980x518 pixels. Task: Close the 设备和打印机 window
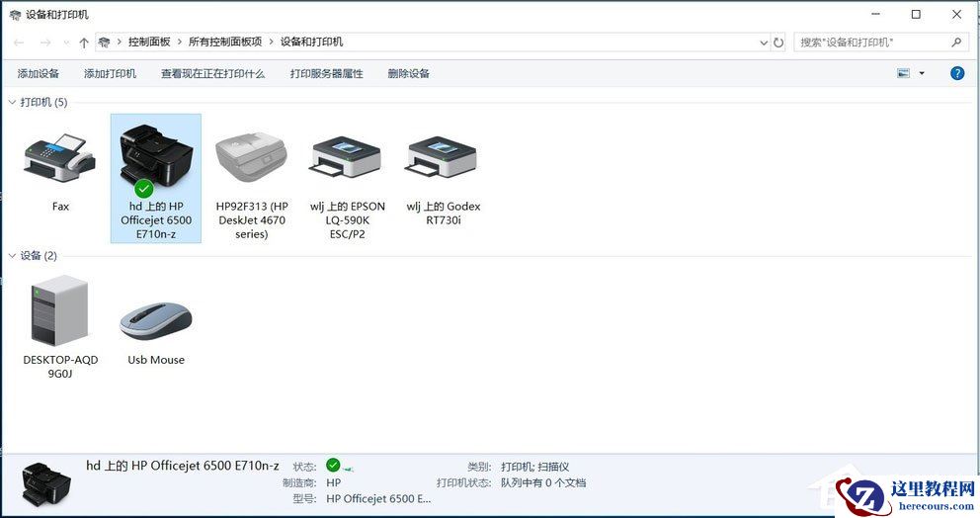[x=956, y=14]
